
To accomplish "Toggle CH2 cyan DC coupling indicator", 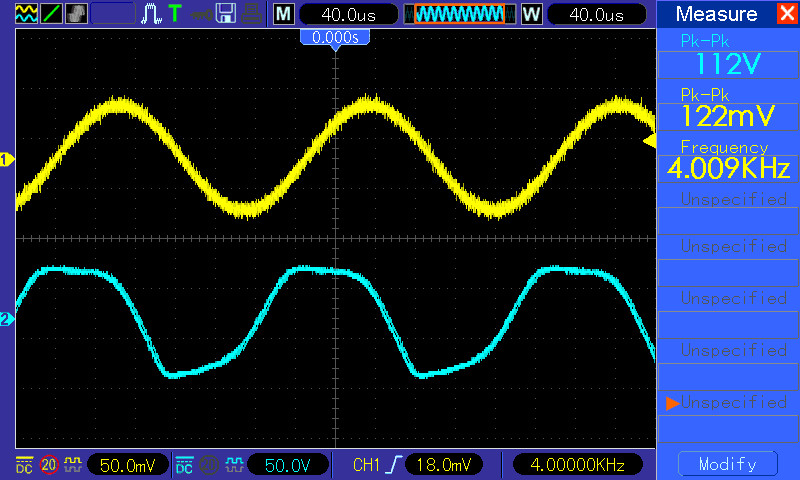I will [184, 465].
